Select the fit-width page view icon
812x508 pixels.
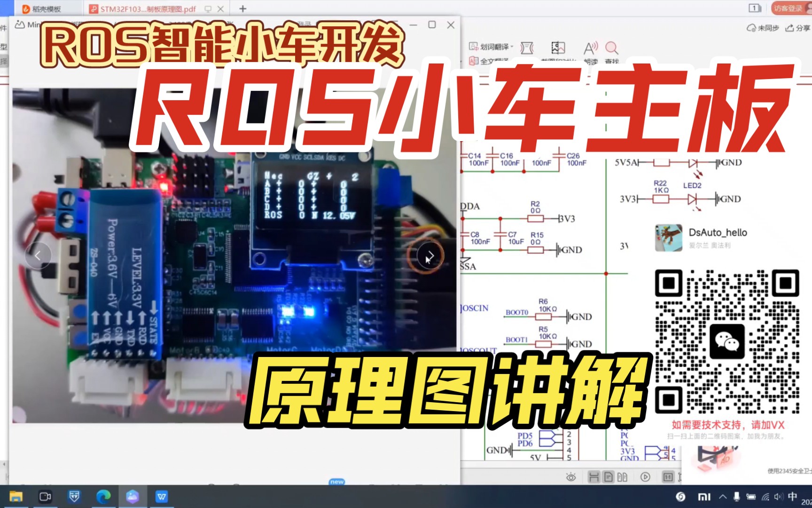click(x=594, y=477)
